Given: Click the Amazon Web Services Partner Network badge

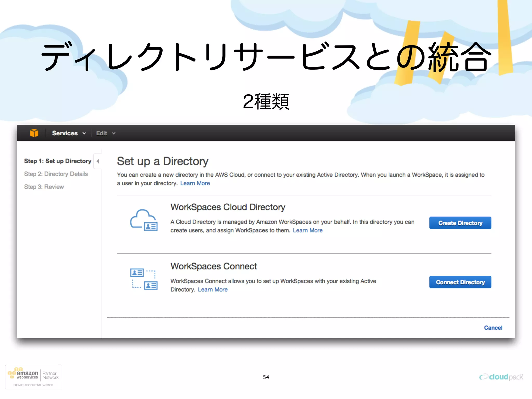Looking at the screenshot, I should click(34, 377).
